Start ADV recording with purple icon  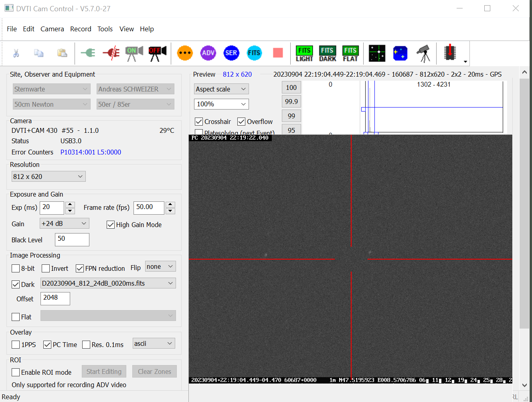(x=208, y=53)
